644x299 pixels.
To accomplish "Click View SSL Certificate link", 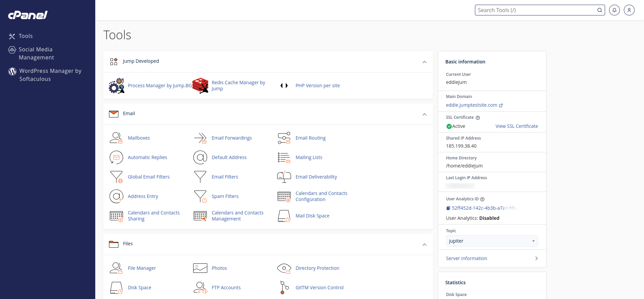I will (517, 126).
